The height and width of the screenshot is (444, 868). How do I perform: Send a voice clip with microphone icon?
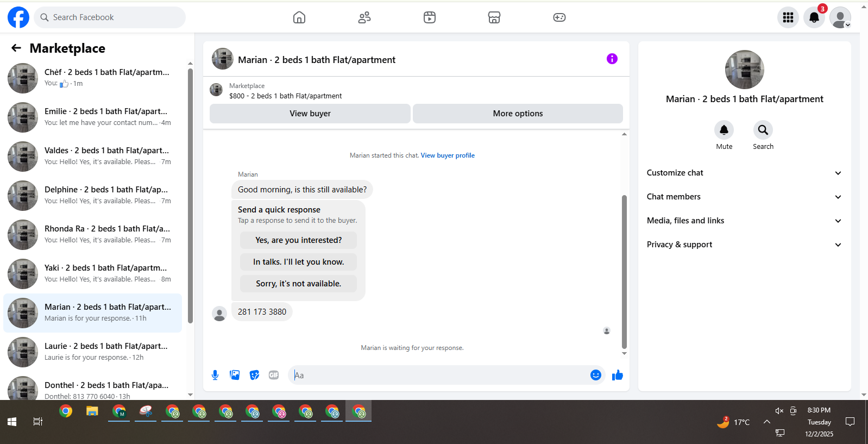[x=215, y=375]
